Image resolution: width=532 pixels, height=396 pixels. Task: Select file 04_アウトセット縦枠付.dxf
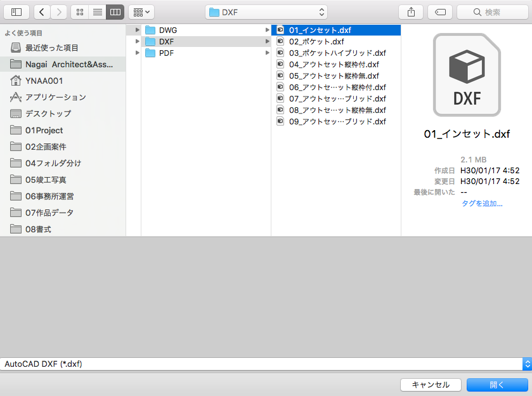336,64
